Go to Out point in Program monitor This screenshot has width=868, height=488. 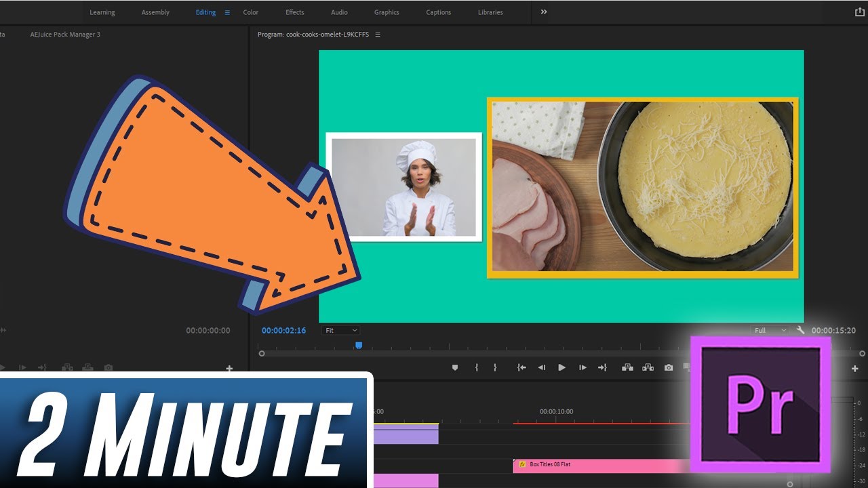tap(602, 367)
